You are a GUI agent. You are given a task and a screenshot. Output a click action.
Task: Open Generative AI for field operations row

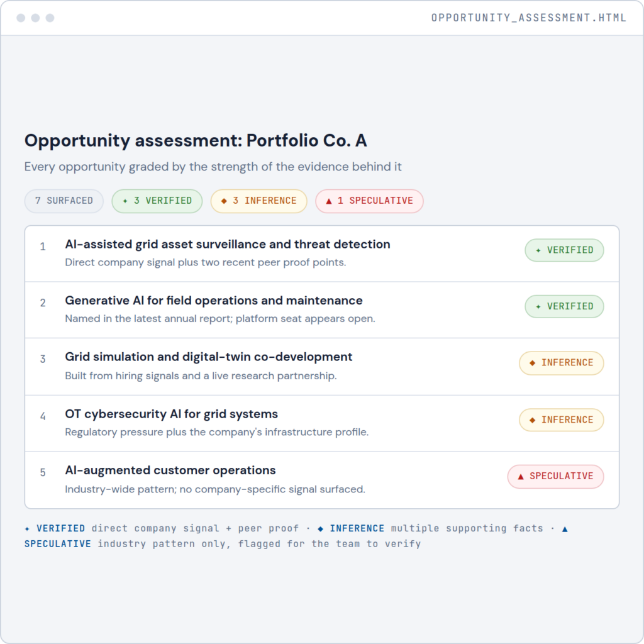(322, 309)
